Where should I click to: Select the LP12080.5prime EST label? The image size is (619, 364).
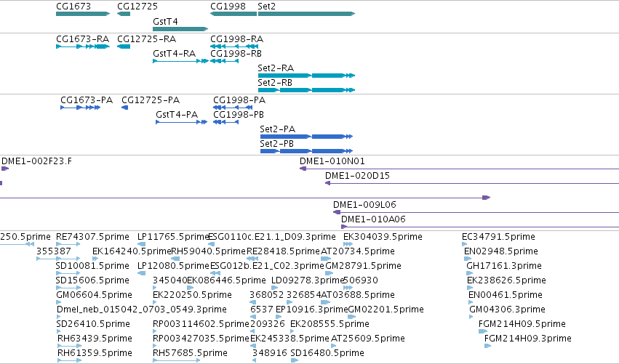click(x=173, y=266)
